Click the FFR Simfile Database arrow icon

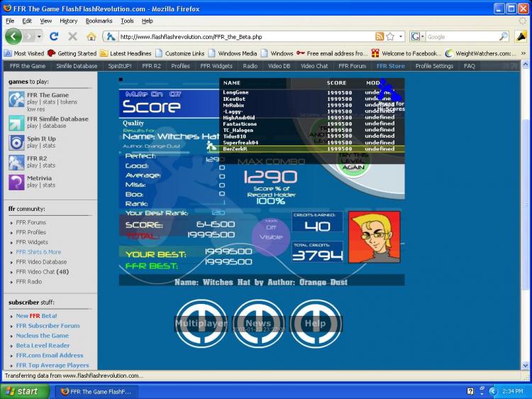pyautogui.click(x=16, y=123)
